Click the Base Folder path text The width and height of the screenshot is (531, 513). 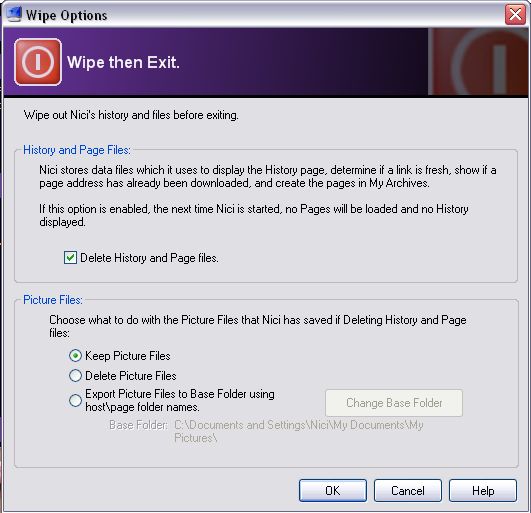tap(299, 431)
